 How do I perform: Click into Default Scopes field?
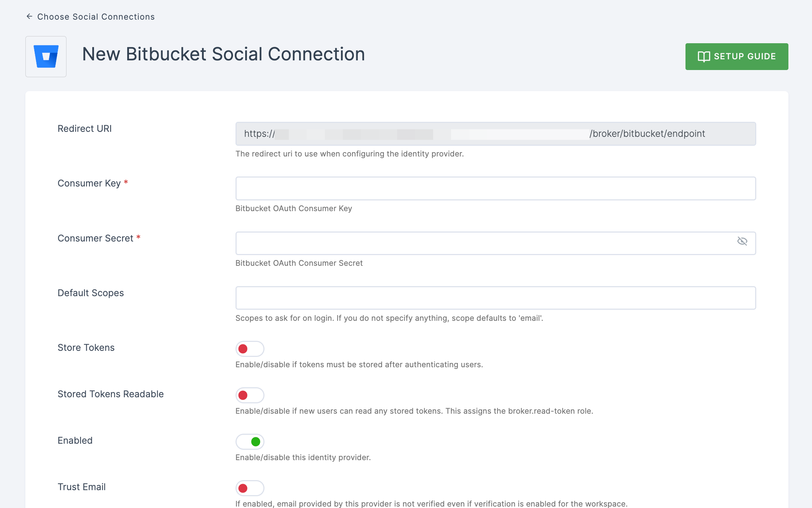(495, 298)
